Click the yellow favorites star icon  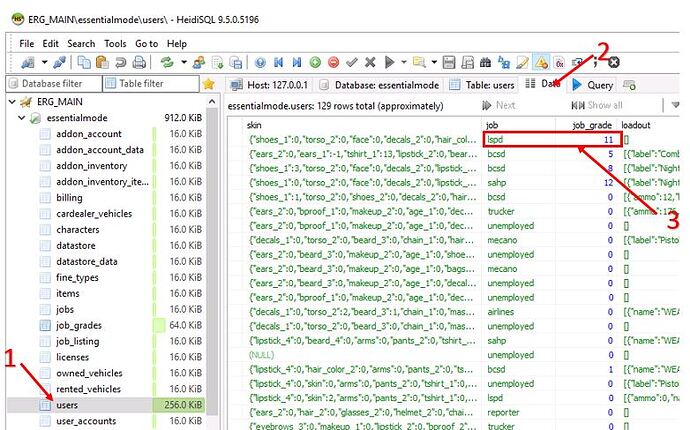click(209, 84)
